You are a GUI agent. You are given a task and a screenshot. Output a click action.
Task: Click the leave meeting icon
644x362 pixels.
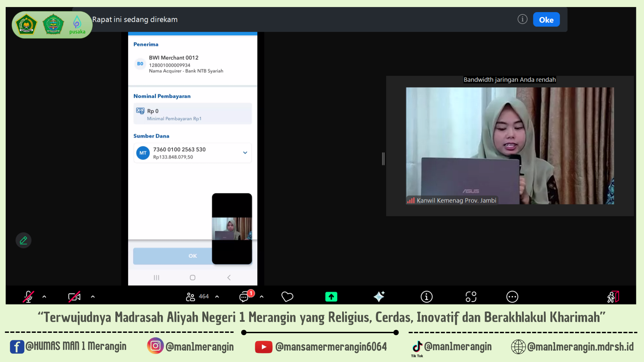[x=613, y=297]
